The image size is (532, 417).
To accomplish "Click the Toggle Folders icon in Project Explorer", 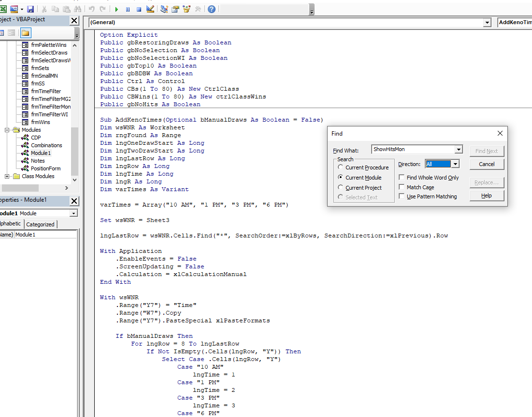I will point(25,33).
